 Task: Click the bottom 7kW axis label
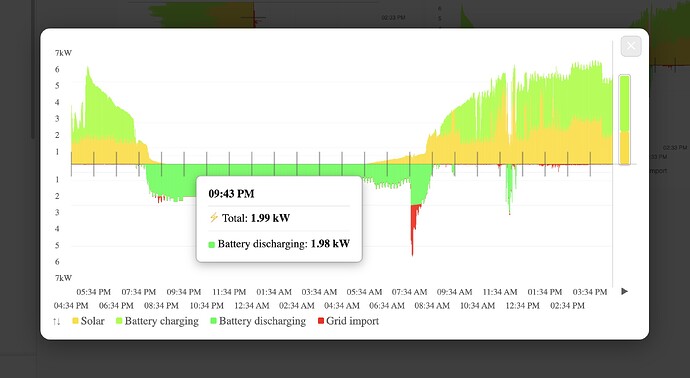pyautogui.click(x=63, y=278)
